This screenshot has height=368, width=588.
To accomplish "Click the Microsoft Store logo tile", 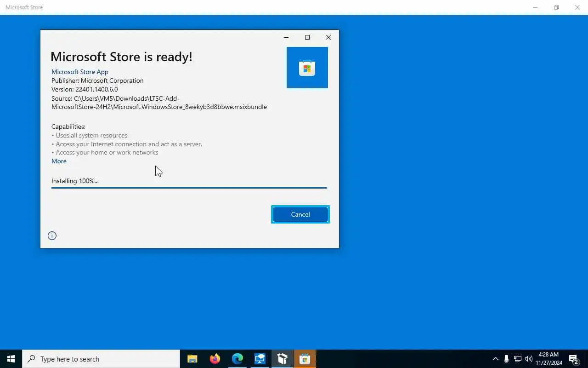I will (307, 68).
